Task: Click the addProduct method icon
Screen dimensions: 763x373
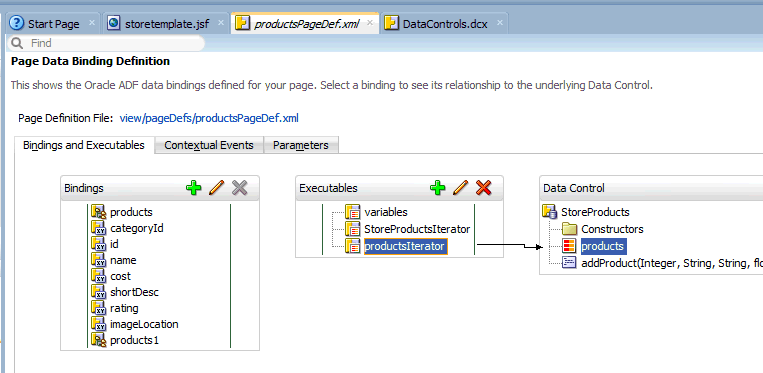Action: 569,263
